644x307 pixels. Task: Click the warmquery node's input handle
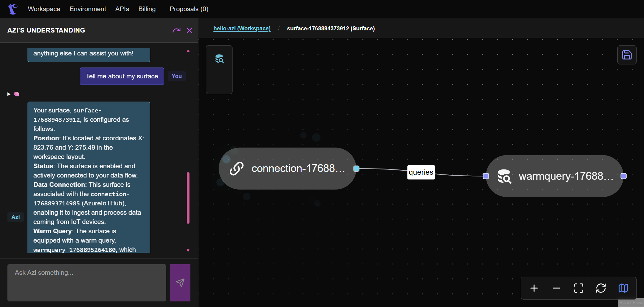[x=486, y=176]
